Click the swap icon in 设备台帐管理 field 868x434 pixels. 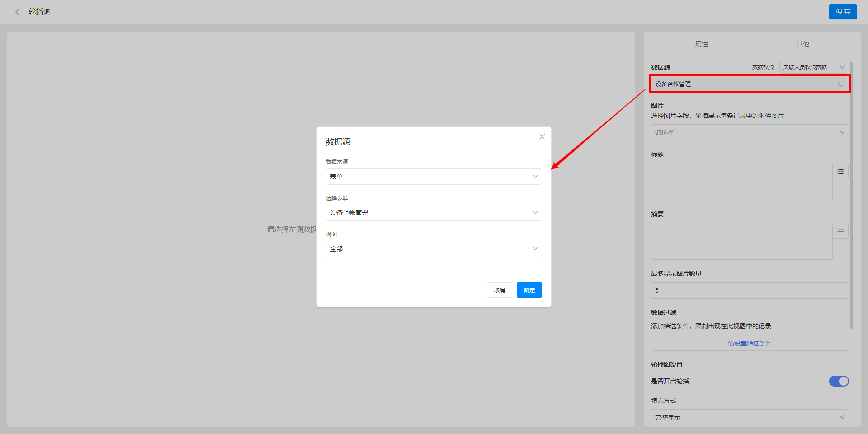coord(840,84)
